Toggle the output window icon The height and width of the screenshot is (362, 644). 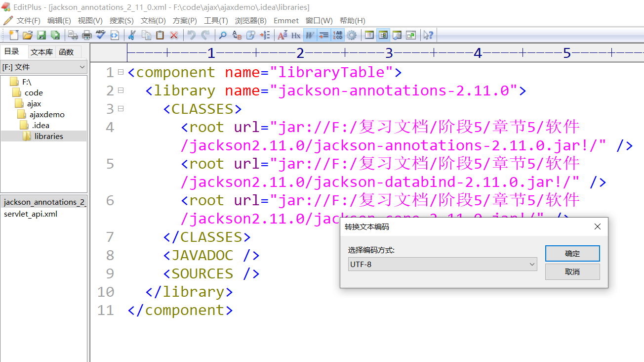[397, 35]
